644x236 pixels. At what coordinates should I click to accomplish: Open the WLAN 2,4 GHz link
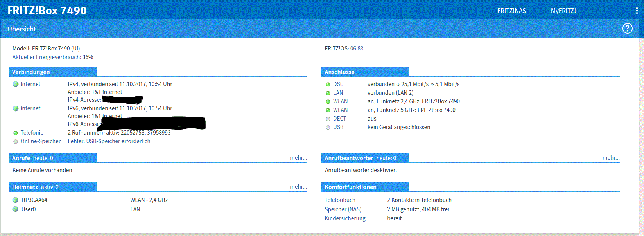tap(340, 101)
